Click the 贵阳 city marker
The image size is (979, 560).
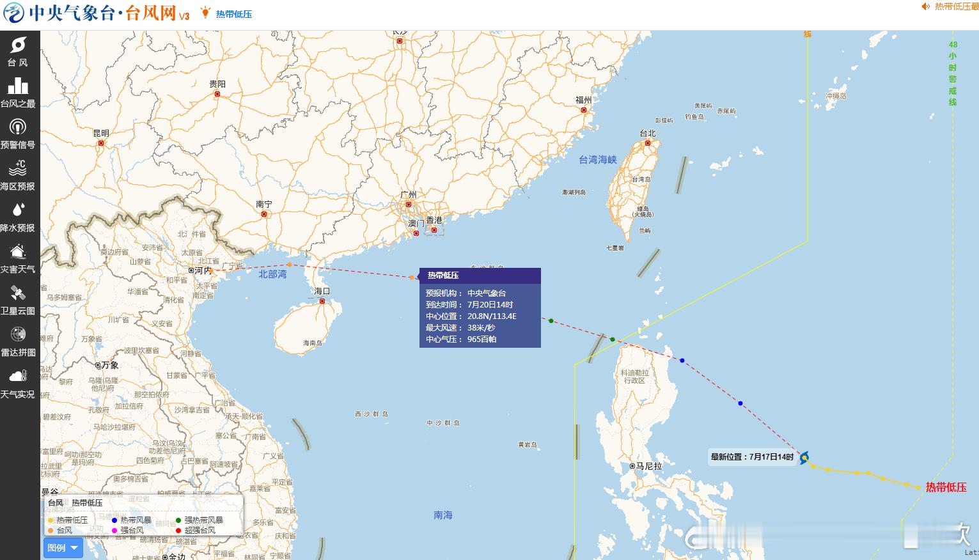click(x=217, y=94)
